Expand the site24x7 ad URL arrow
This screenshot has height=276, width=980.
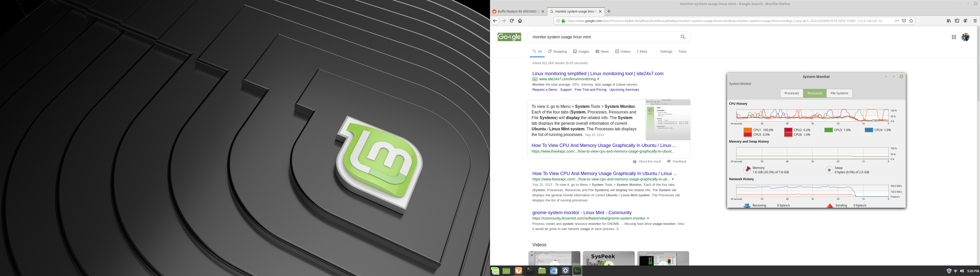[598, 79]
